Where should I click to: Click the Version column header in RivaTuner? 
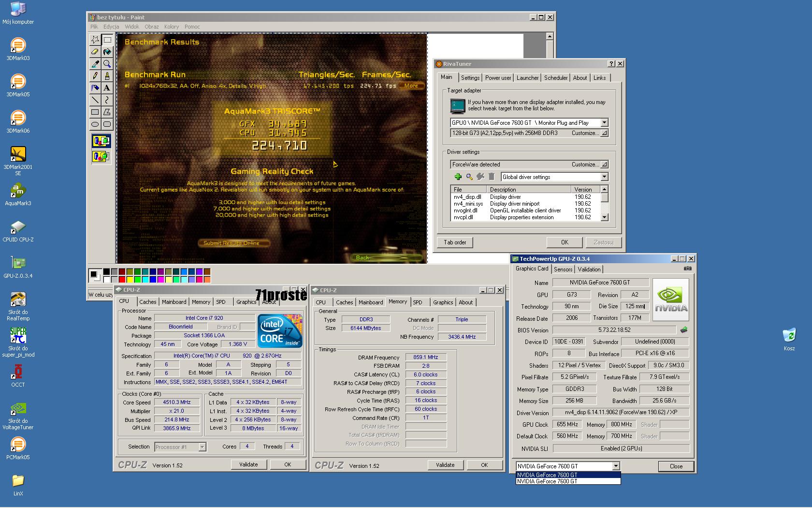pos(586,190)
